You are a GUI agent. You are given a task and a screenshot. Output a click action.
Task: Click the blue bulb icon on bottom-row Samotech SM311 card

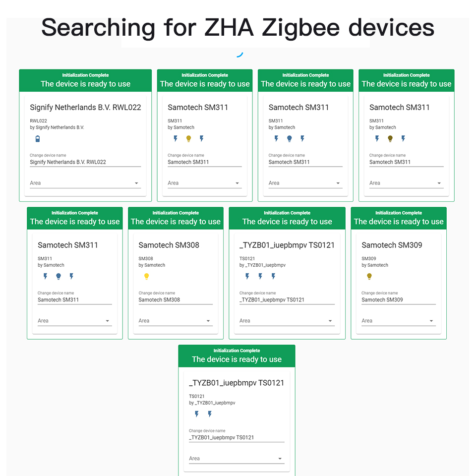click(59, 276)
